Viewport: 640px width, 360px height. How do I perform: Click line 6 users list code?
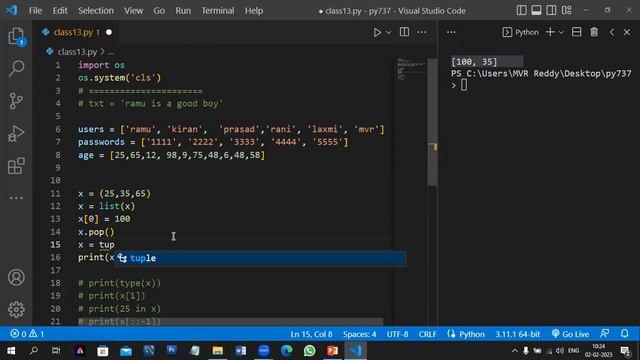(x=231, y=129)
